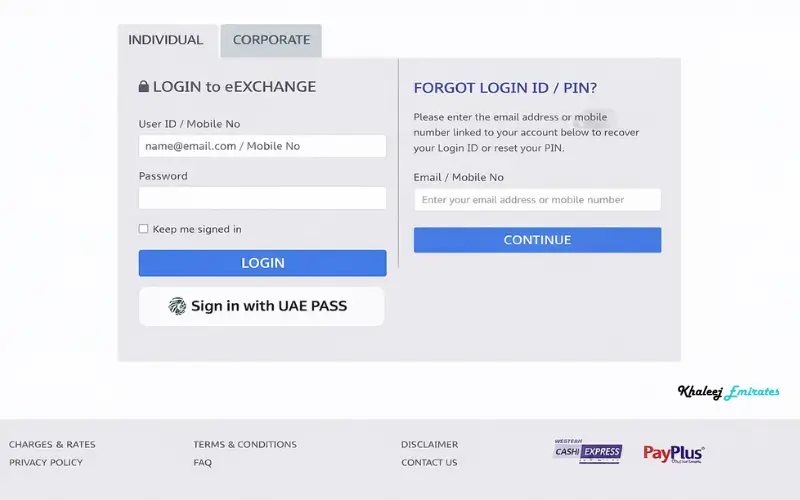Viewport: 800px width, 500px height.
Task: Tick the Keep me signed in checkbox
Action: point(143,229)
